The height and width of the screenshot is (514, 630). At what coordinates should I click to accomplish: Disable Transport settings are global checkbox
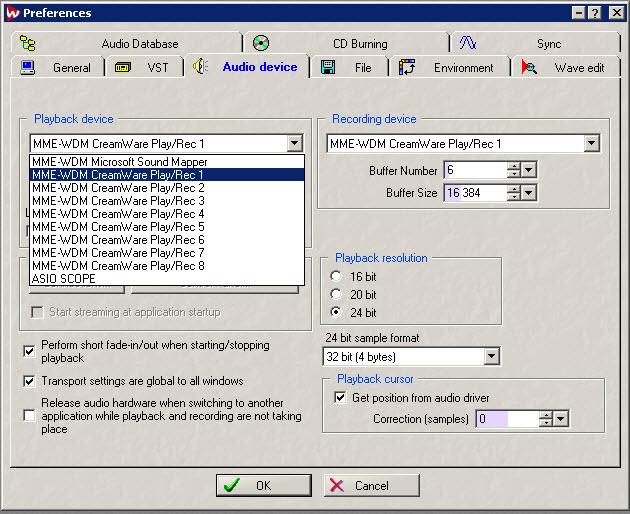pos(29,381)
